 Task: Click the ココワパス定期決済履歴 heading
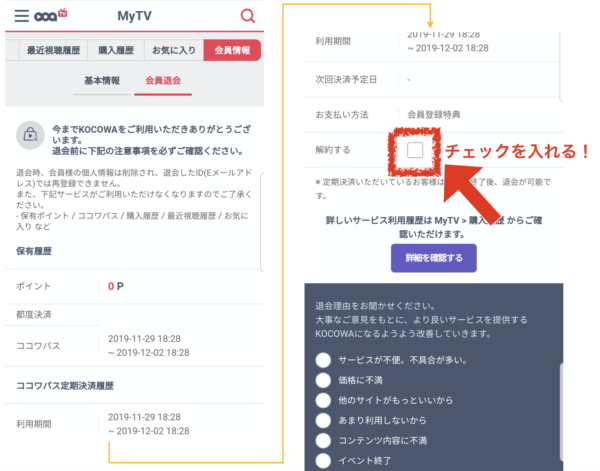coord(65,386)
